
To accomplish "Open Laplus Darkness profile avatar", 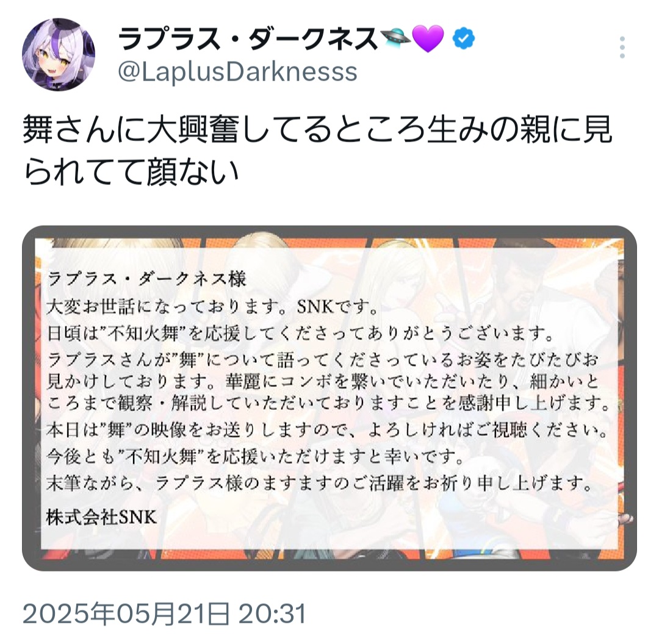I will 59,55.
